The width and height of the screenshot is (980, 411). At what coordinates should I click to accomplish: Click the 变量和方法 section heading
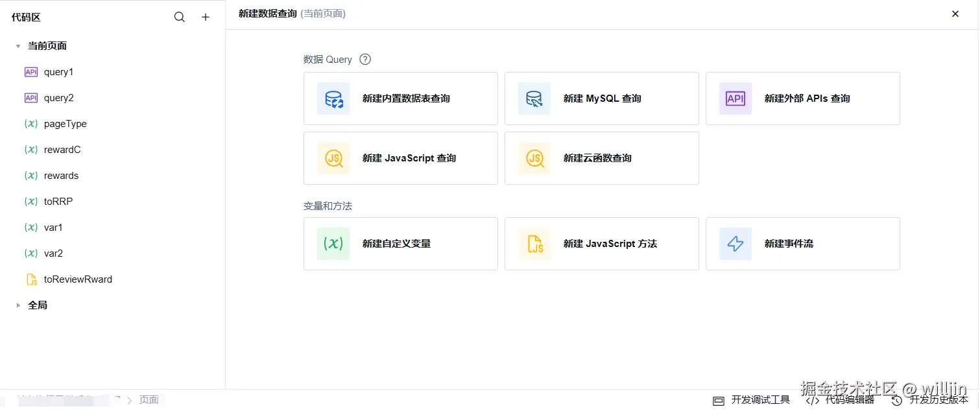click(x=328, y=206)
